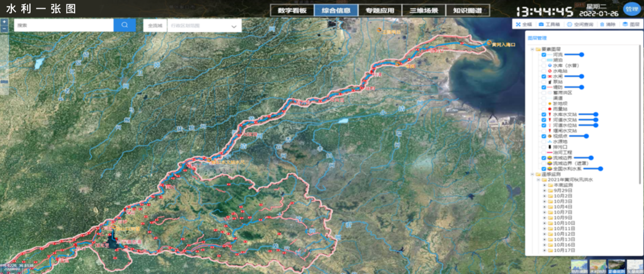
Task: Switch to the 综合信息 tab
Action: (x=335, y=11)
